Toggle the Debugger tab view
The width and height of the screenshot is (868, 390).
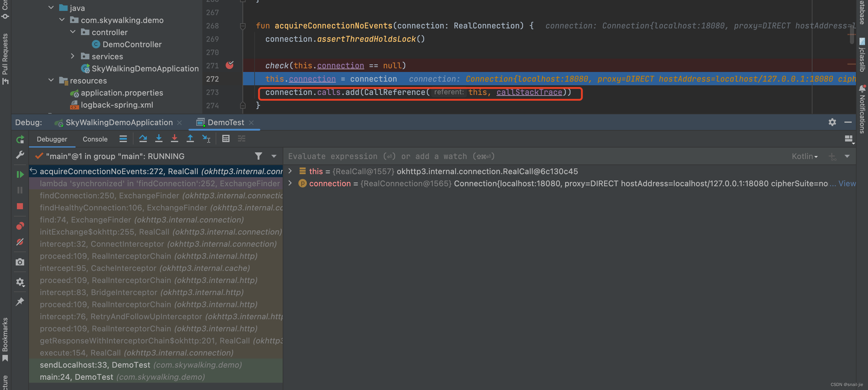point(51,138)
